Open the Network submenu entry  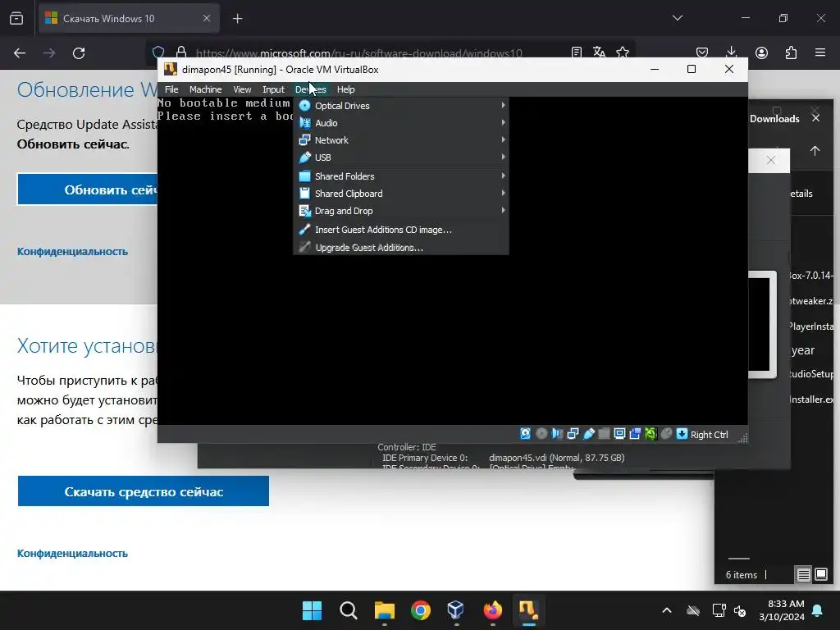tap(401, 139)
